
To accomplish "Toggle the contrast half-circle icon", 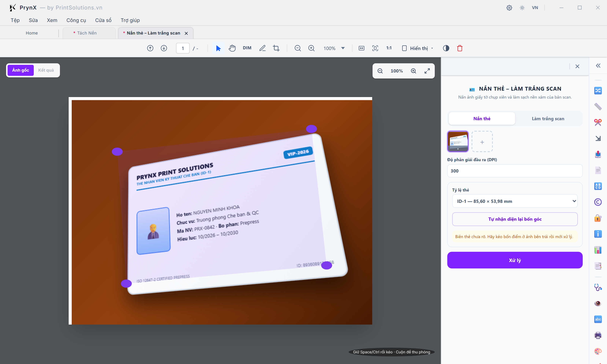I will click(446, 48).
